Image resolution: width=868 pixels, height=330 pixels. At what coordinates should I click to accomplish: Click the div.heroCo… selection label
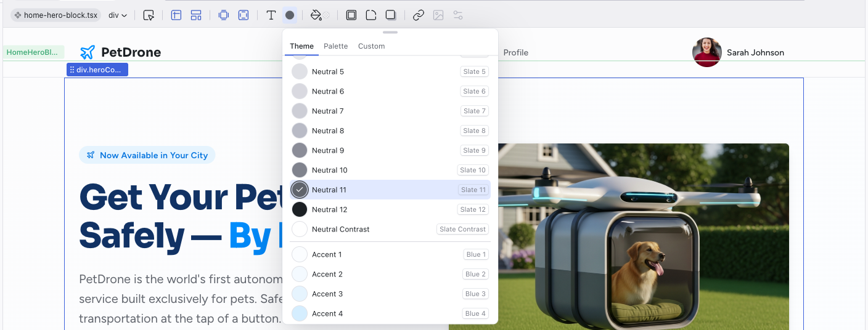coord(97,70)
